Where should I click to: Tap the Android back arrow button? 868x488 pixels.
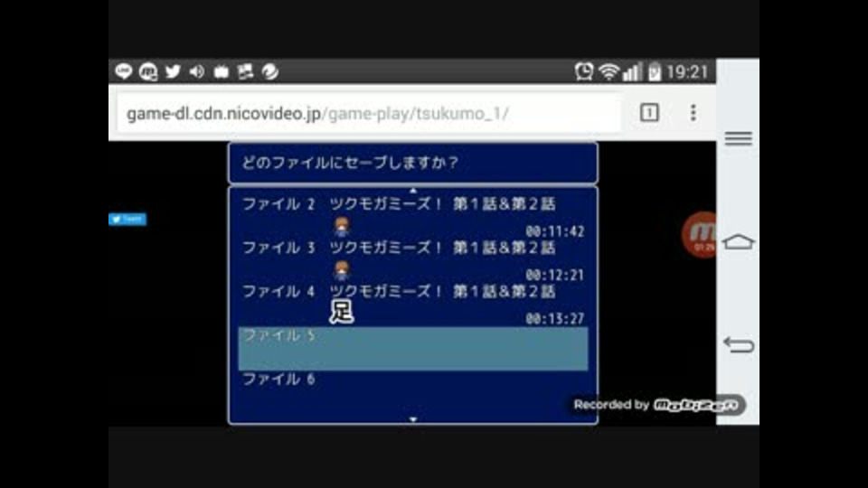tap(739, 344)
